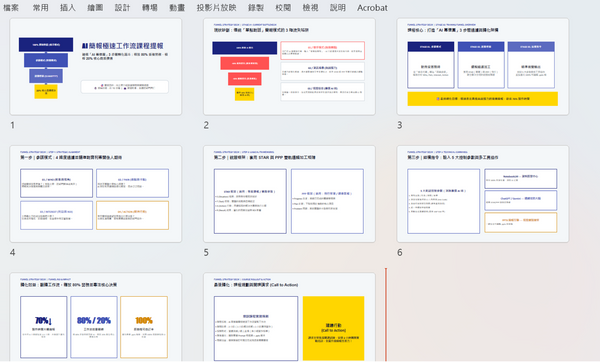This screenshot has height=362, width=600.
Task: Select the 繪圖 (Draw) ribbon tab
Action: pyautogui.click(x=95, y=8)
